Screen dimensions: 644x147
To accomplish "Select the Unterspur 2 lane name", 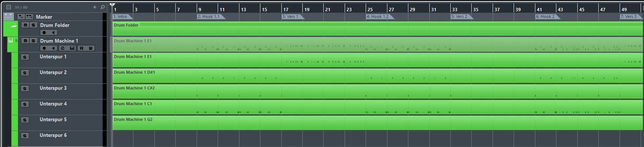I will point(53,72).
